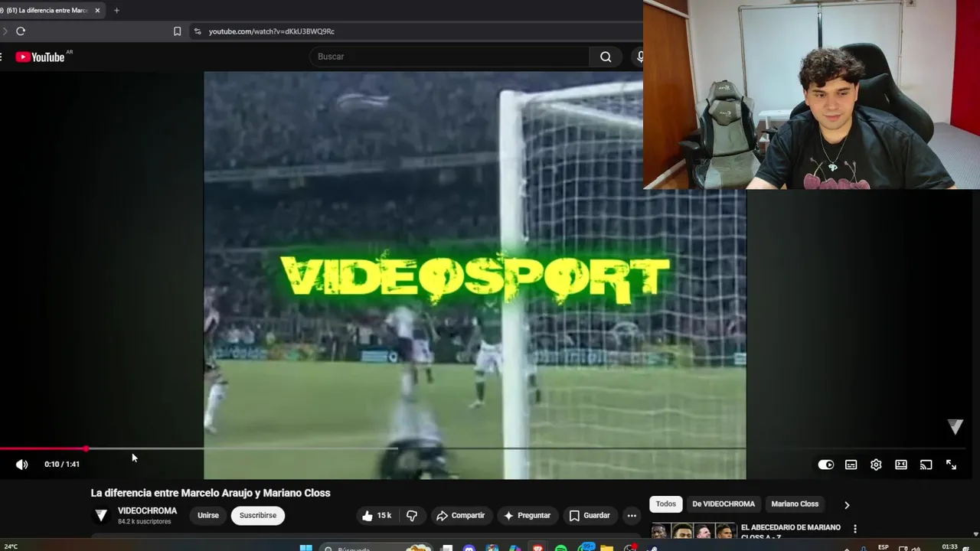The image size is (980, 551).
Task: Go to YouTube home via logo
Action: point(40,57)
